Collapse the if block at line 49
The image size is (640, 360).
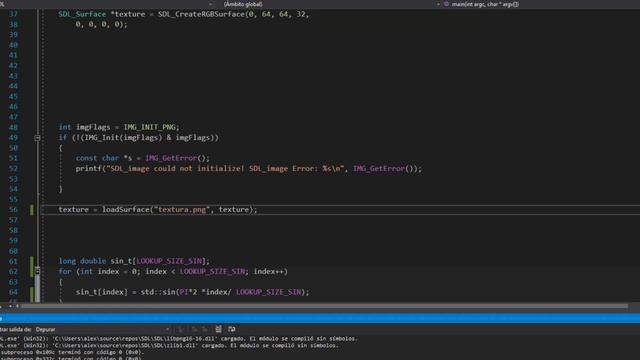tap(37, 138)
